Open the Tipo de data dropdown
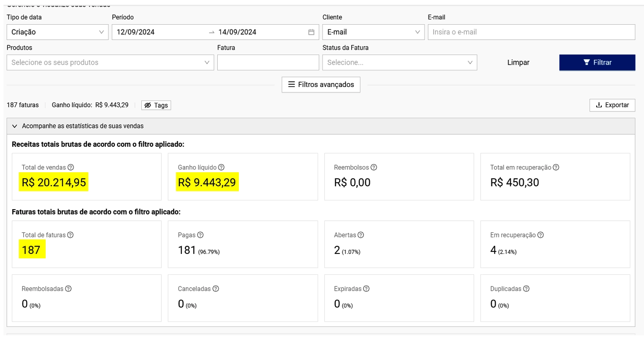Image resolution: width=644 pixels, height=337 pixels. point(58,32)
